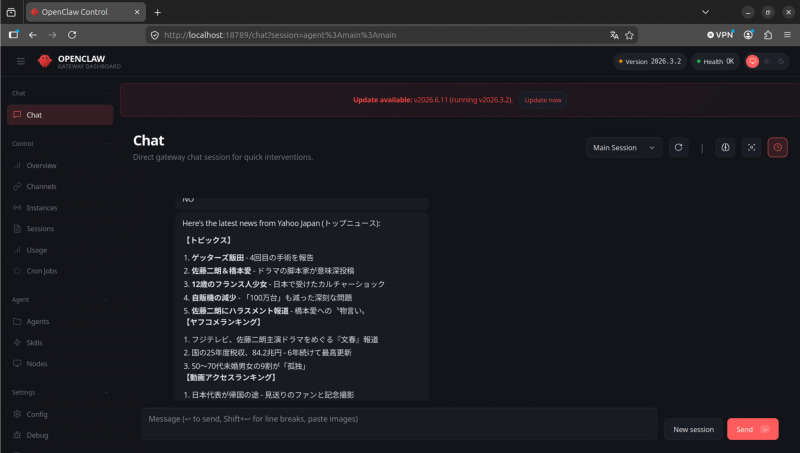Select the dark theme moon icon
The image size is (800, 453).
(781, 61)
